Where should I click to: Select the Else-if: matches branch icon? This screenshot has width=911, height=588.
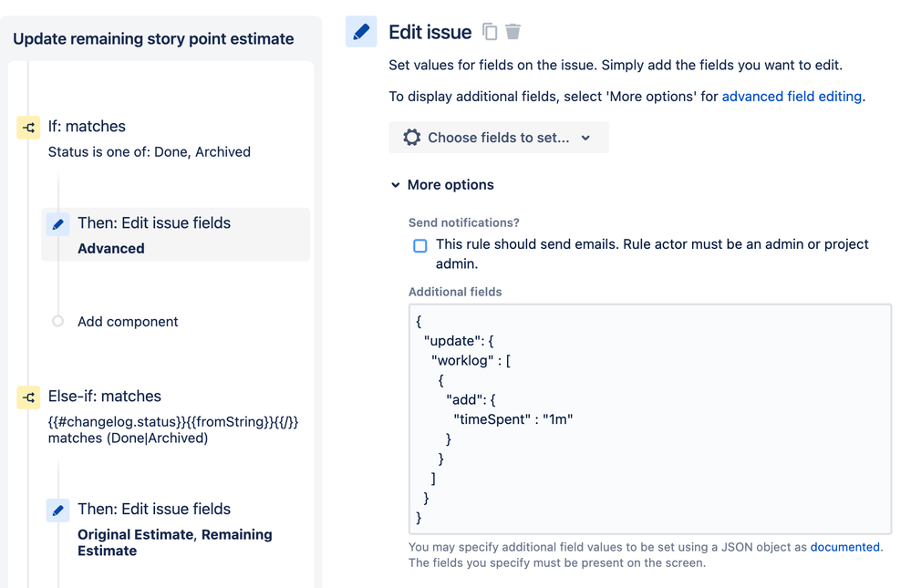[28, 397]
